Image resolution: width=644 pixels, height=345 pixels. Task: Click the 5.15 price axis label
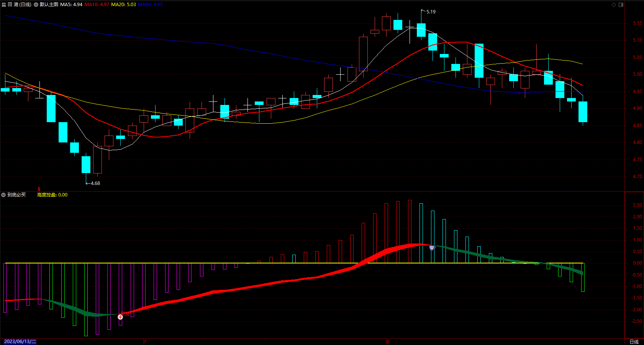(637, 23)
